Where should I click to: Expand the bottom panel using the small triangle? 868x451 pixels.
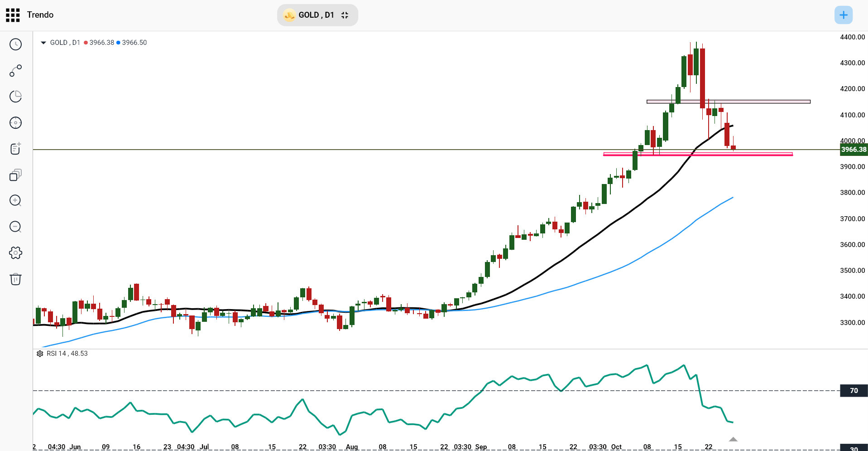tap(734, 439)
